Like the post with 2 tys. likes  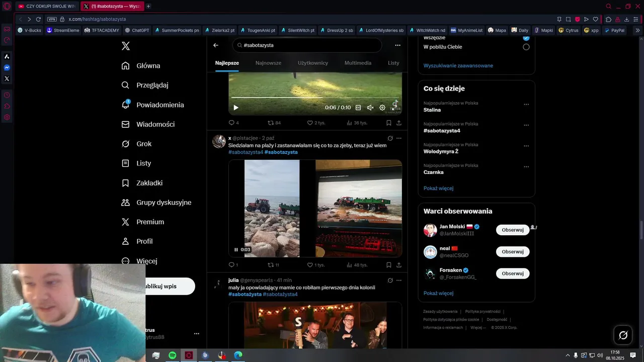coord(316,123)
